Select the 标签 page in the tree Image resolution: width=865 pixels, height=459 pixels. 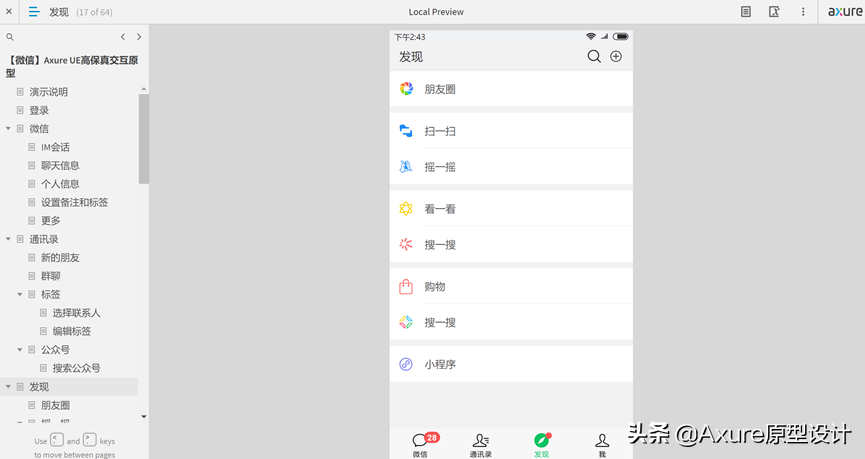51,294
